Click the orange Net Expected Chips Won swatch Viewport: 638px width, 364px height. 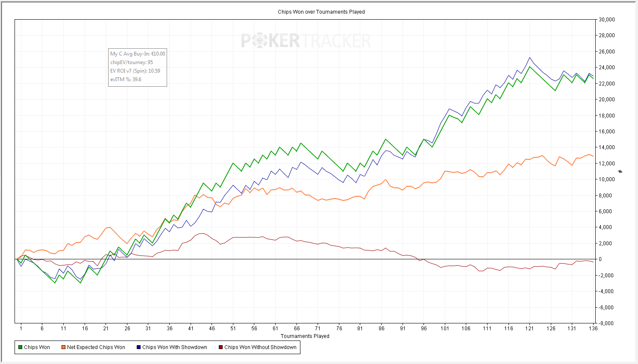click(63, 347)
